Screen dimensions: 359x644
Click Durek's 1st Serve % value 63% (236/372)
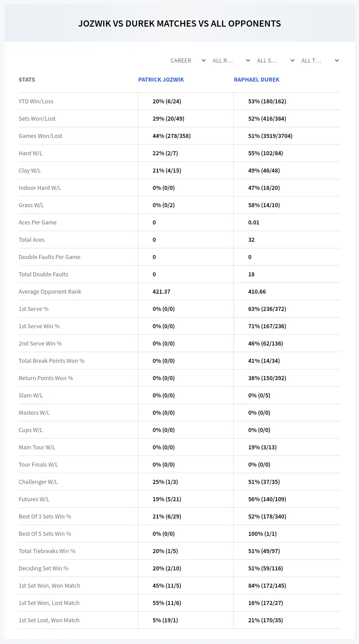(267, 309)
